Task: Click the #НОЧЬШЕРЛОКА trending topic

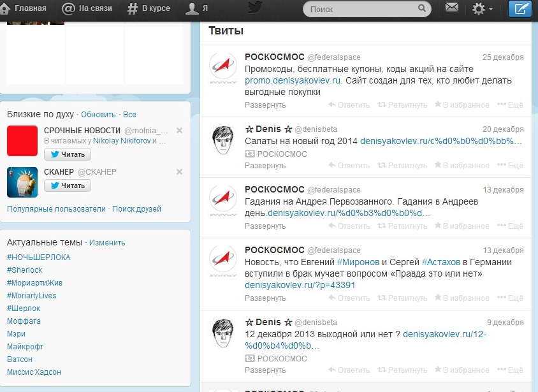Action: click(x=38, y=258)
